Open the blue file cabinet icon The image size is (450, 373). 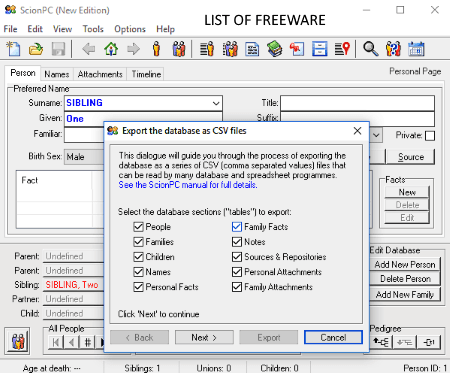tap(319, 49)
